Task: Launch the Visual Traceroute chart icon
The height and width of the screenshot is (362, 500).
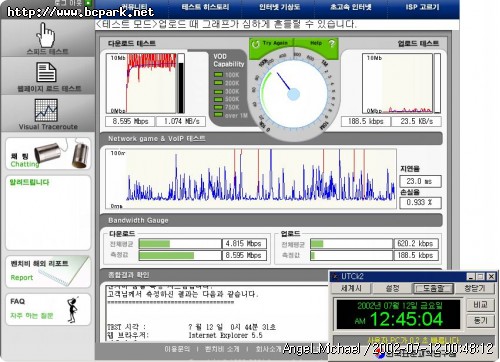Action: pyautogui.click(x=46, y=110)
